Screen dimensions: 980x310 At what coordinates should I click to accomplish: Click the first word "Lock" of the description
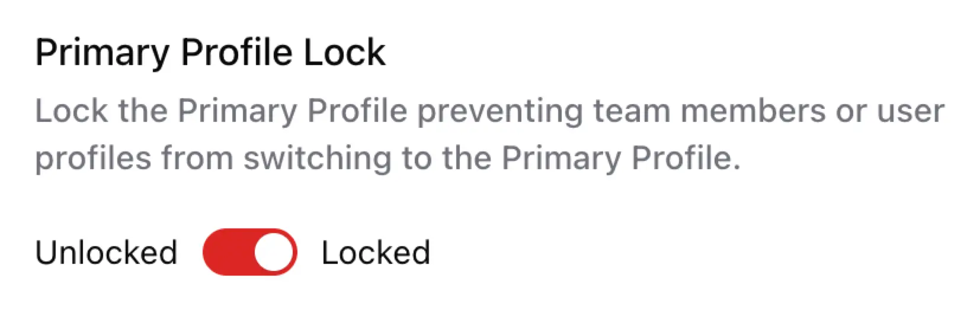72,111
